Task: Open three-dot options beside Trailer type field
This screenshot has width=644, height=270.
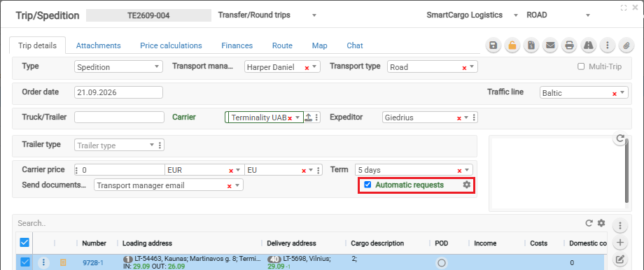Action: coord(160,145)
